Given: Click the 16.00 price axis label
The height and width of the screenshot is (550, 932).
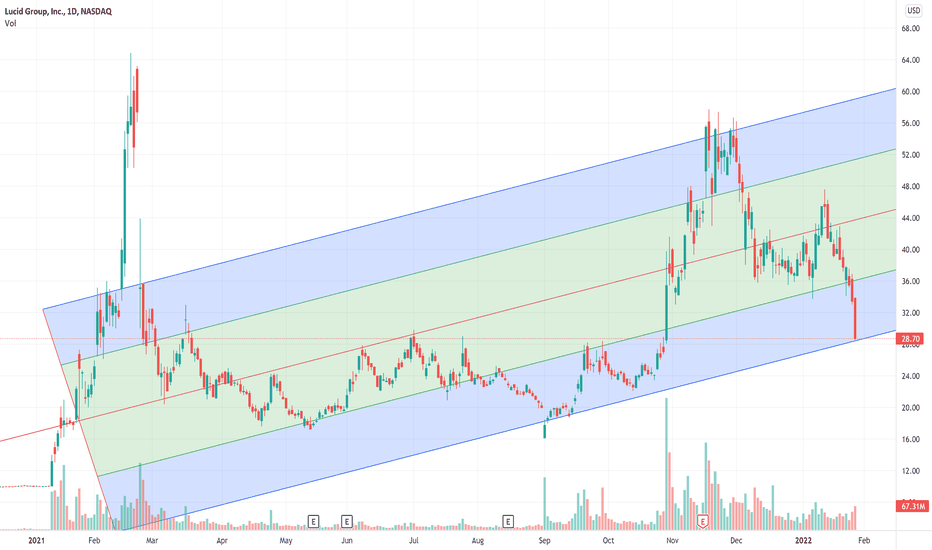Looking at the screenshot, I should tap(910, 439).
